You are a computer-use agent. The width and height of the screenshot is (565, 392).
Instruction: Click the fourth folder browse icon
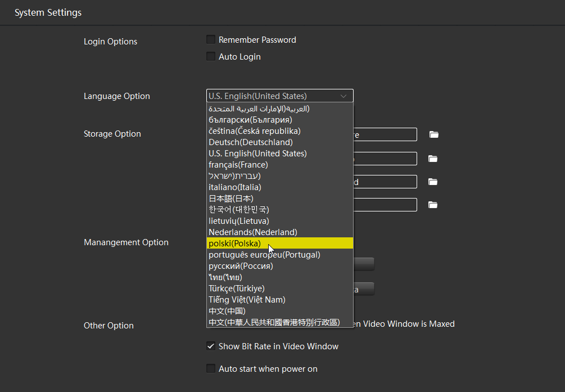click(x=433, y=205)
